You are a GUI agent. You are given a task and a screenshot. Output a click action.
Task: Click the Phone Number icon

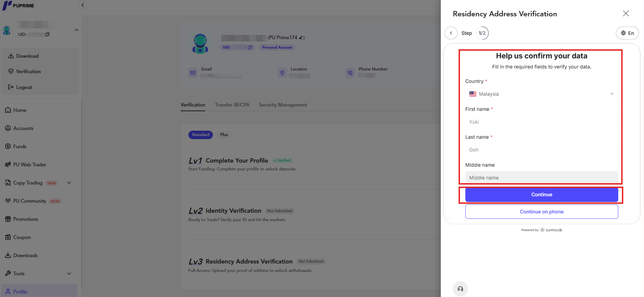pyautogui.click(x=350, y=73)
